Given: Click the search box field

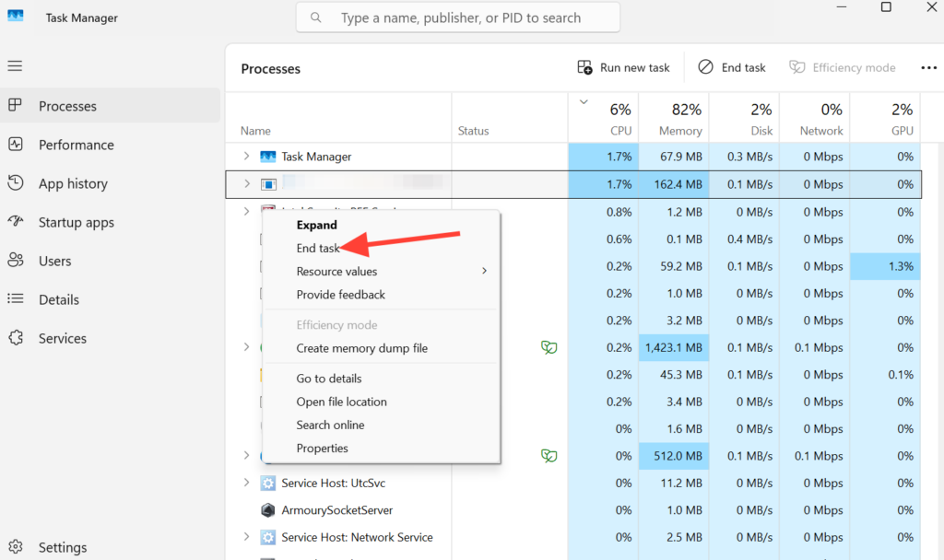Looking at the screenshot, I should pos(457,17).
